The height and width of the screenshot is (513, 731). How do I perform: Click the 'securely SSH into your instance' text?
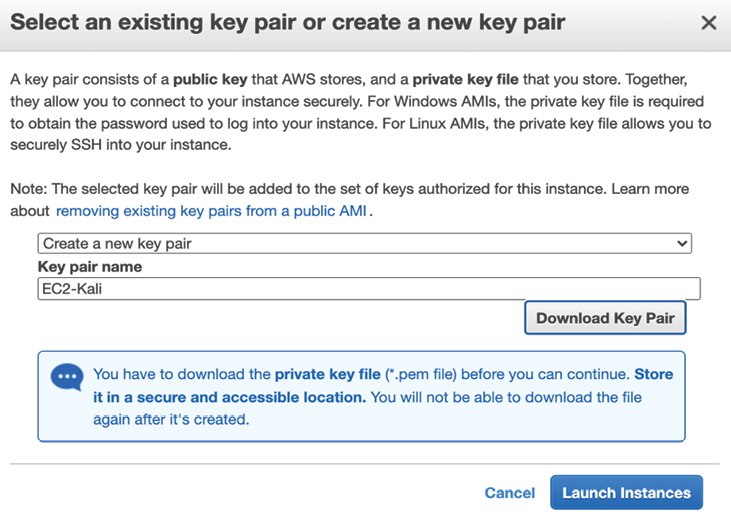(120, 145)
